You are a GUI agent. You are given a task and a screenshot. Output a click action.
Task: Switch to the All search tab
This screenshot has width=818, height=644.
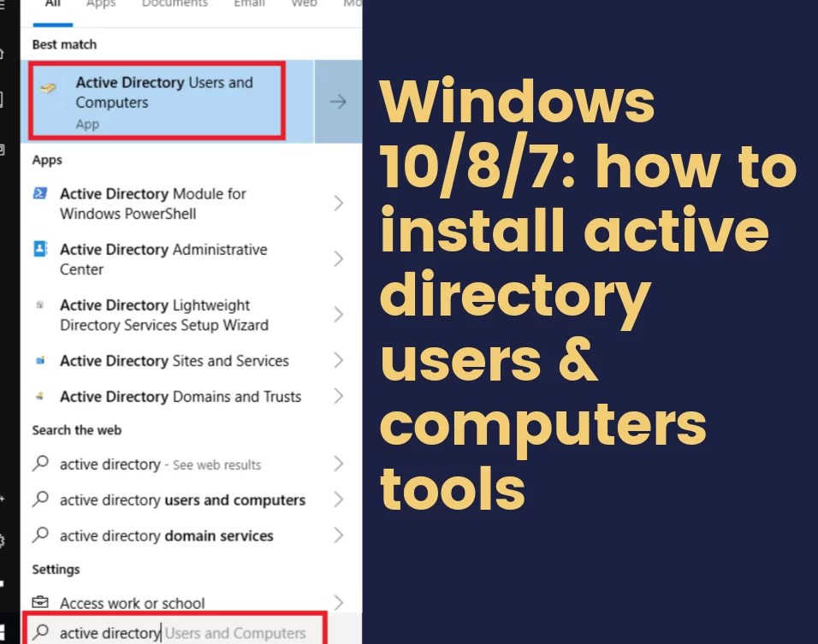tap(53, 4)
